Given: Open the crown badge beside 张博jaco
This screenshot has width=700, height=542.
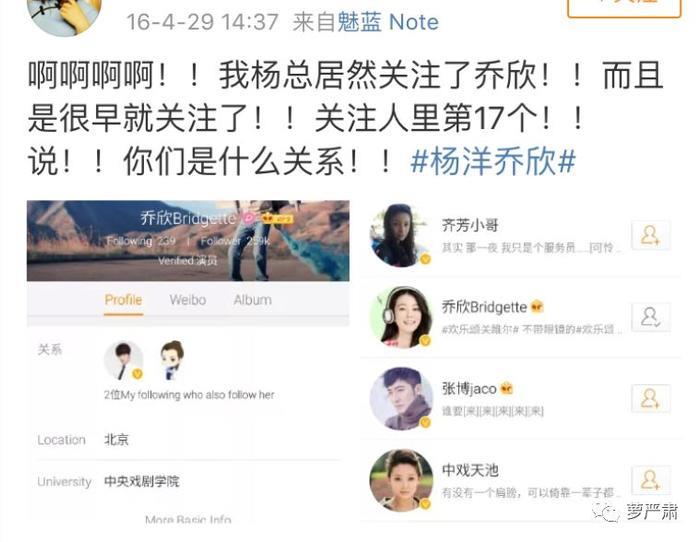Looking at the screenshot, I should pyautogui.click(x=507, y=389).
